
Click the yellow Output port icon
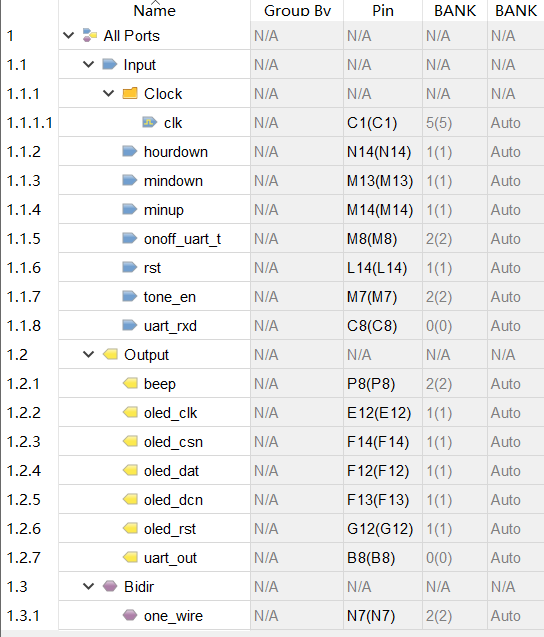(110, 354)
